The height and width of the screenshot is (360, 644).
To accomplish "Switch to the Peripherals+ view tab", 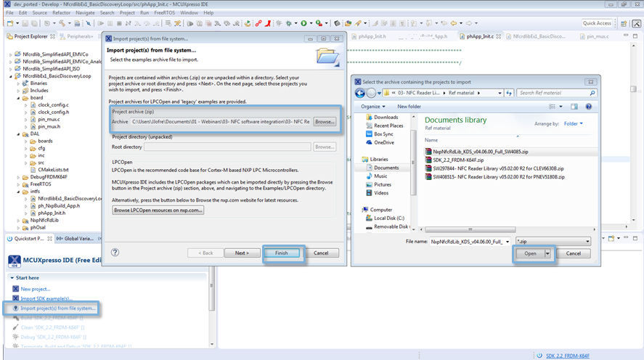I will (x=76, y=36).
